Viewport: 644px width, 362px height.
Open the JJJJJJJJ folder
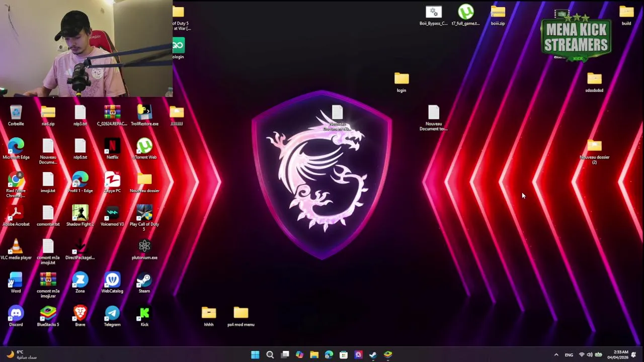[177, 116]
